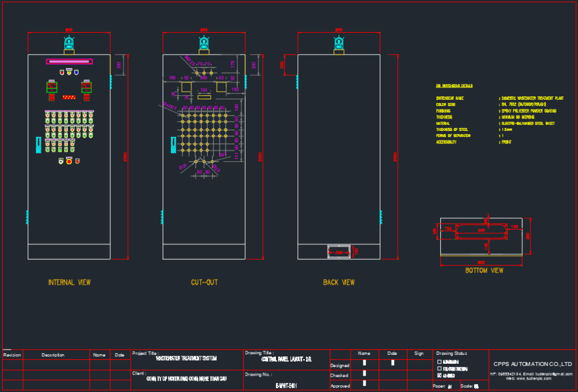The image size is (578, 392).
Task: Select the magenta nameplate on the Internal View panel
Action: (x=69, y=61)
